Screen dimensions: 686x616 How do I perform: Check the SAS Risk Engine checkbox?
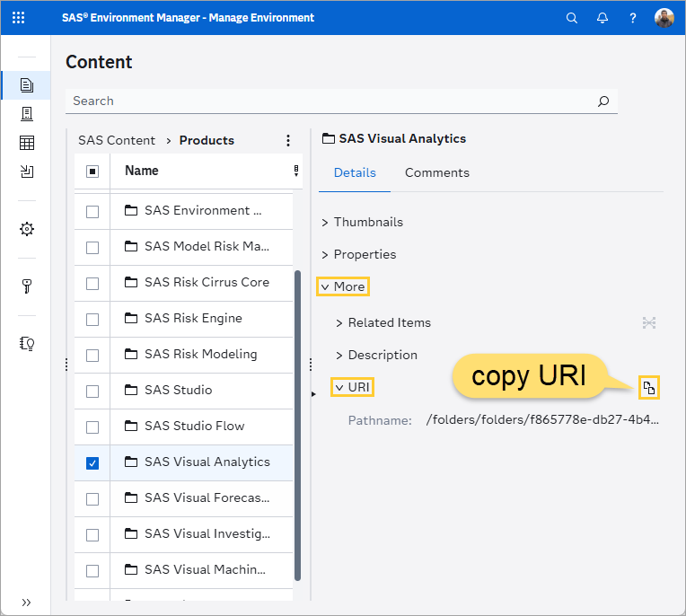(92, 320)
